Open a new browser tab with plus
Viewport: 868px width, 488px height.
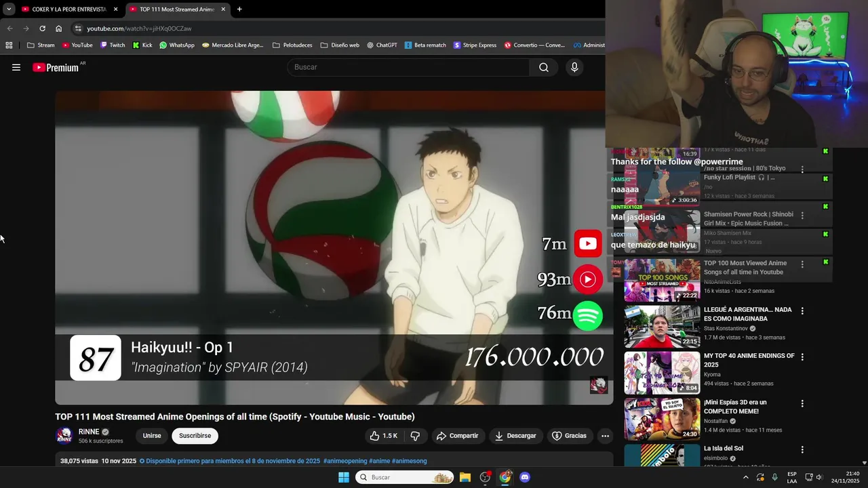[x=239, y=9]
